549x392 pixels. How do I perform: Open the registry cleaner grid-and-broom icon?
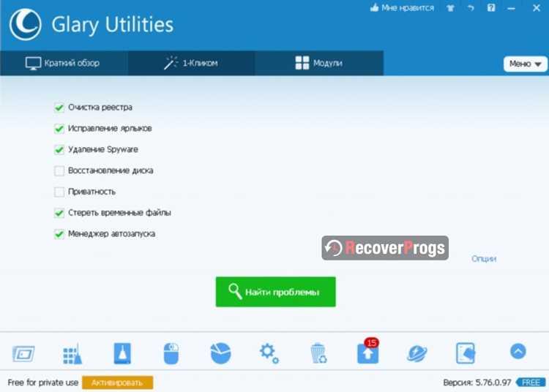(x=72, y=354)
